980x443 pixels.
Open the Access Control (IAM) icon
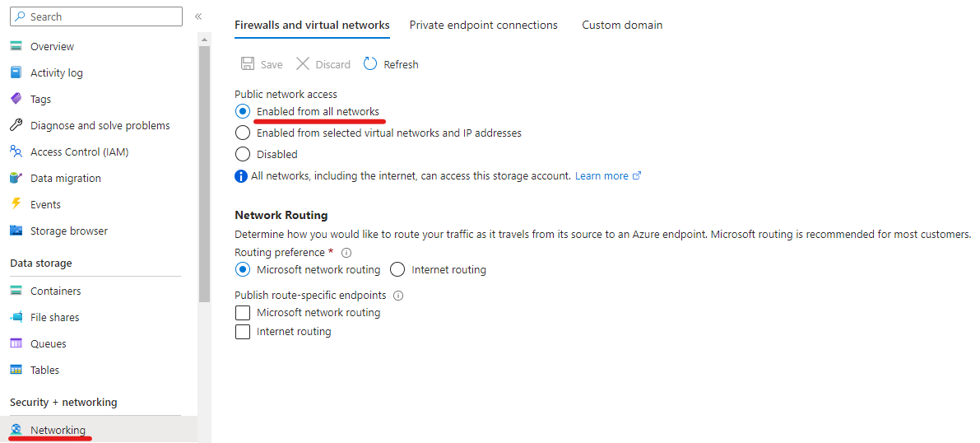point(16,152)
